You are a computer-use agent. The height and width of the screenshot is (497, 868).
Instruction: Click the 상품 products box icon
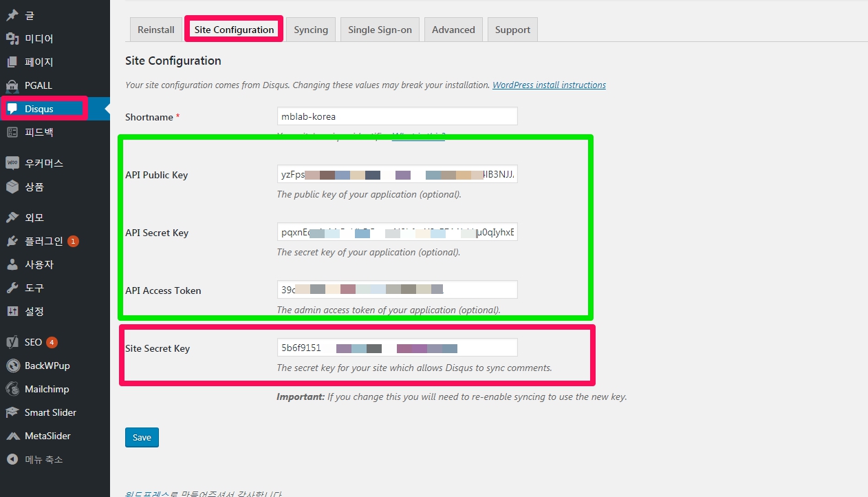12,187
